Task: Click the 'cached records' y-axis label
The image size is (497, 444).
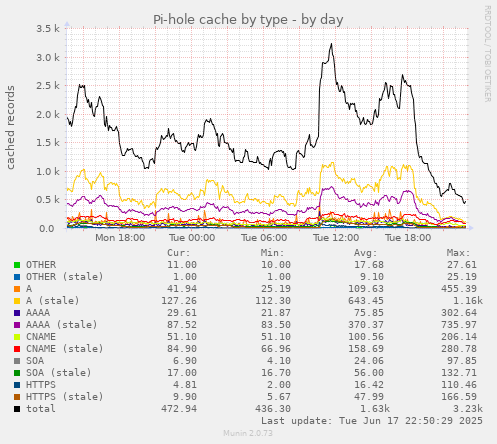Action: pos(10,127)
